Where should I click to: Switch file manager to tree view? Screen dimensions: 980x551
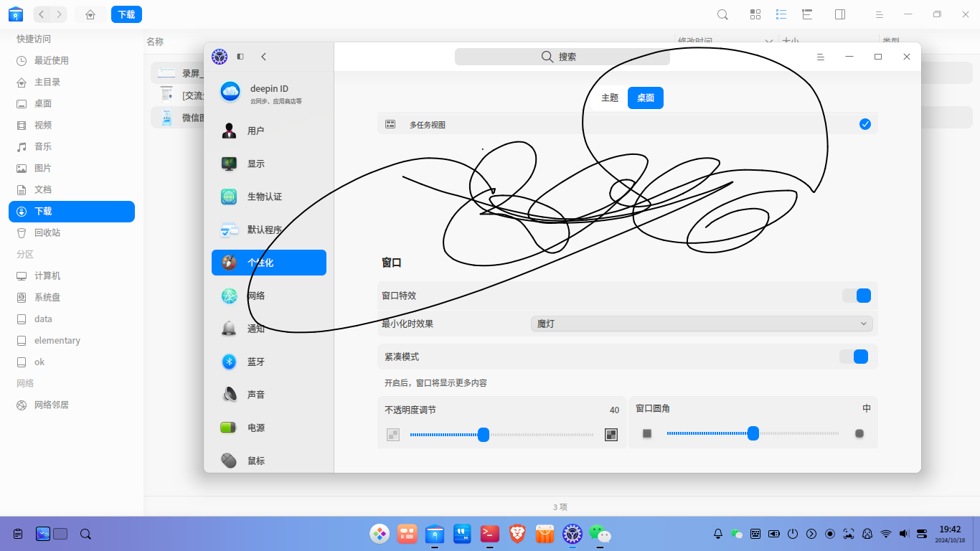[x=807, y=14]
